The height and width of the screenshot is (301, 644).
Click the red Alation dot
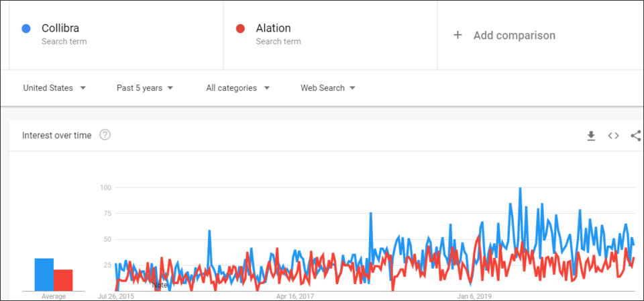(240, 28)
